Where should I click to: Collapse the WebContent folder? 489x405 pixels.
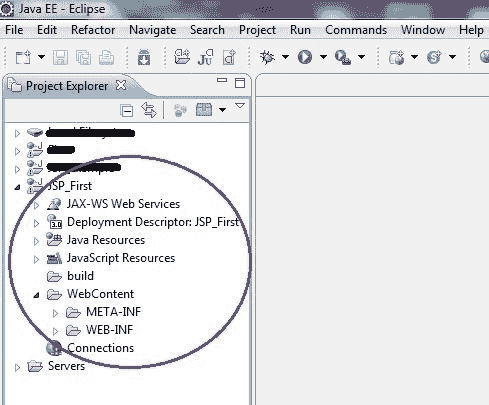click(x=36, y=295)
